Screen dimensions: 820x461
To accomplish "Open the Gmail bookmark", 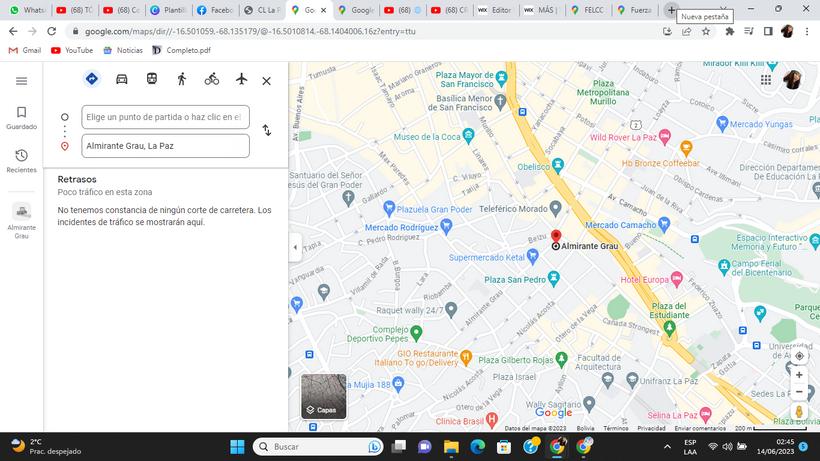I will click(25, 50).
